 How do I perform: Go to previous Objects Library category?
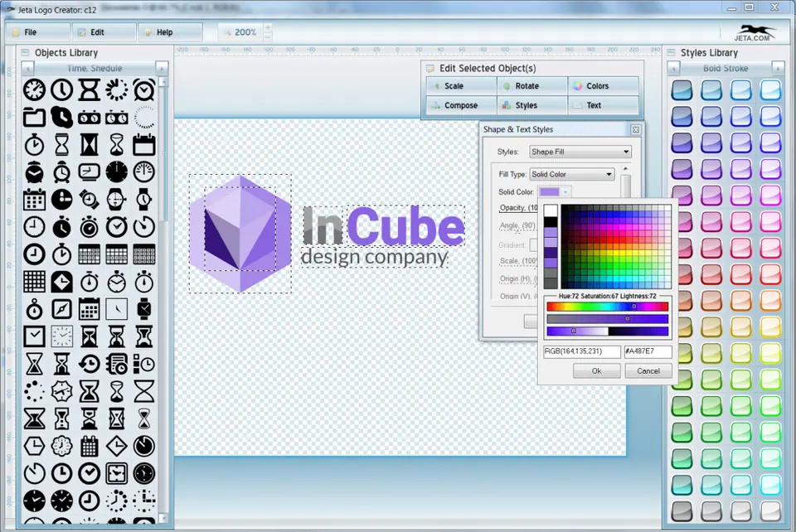tap(28, 68)
